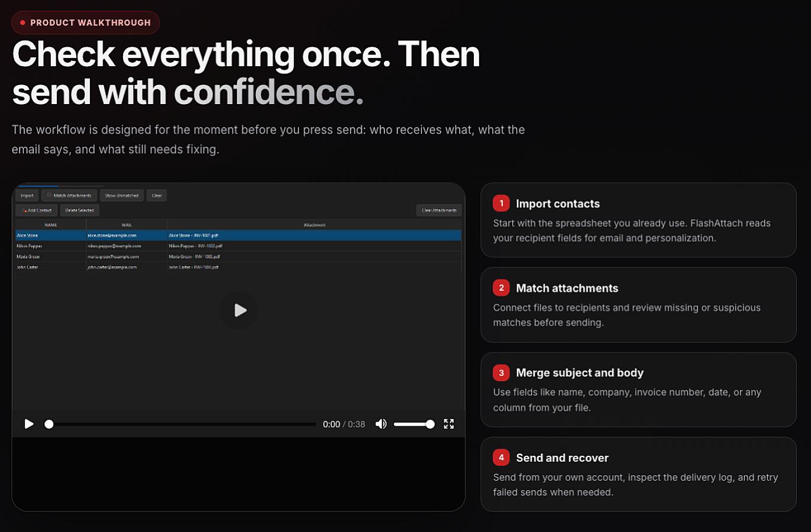Click Alice Stone INV-1001.pdf attachment cell
This screenshot has height=532, width=811.
coord(193,235)
